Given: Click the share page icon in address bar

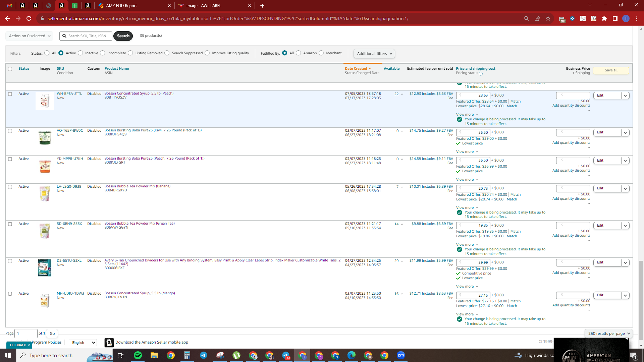Looking at the screenshot, I should tap(537, 19).
